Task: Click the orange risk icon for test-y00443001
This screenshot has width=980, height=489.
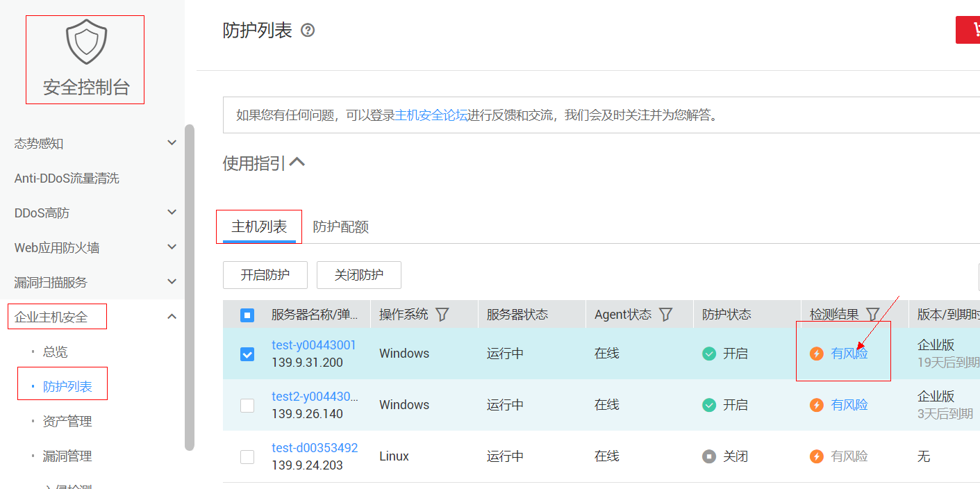Action: (x=815, y=353)
